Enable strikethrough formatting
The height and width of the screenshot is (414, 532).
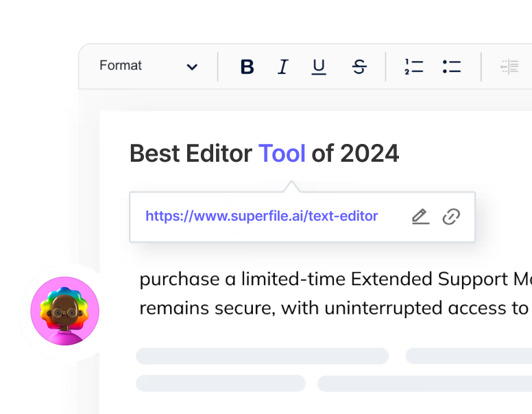(359, 66)
